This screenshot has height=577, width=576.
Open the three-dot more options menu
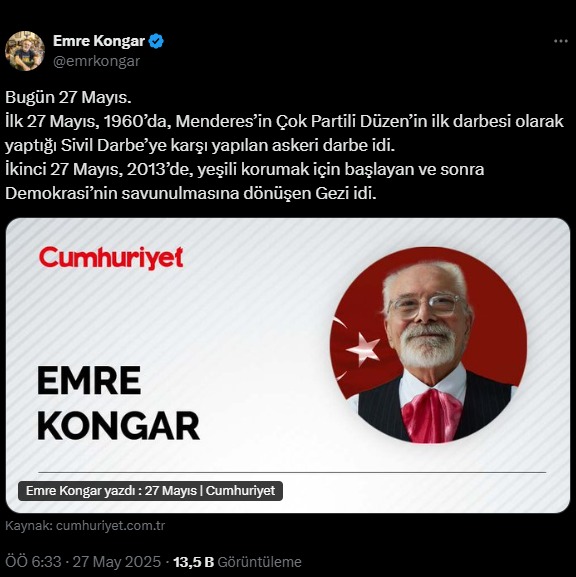click(561, 41)
